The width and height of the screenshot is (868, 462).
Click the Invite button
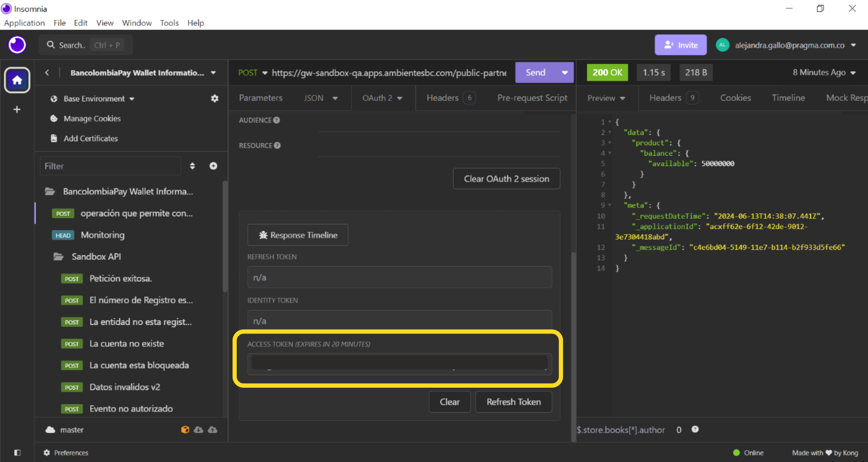pos(681,45)
